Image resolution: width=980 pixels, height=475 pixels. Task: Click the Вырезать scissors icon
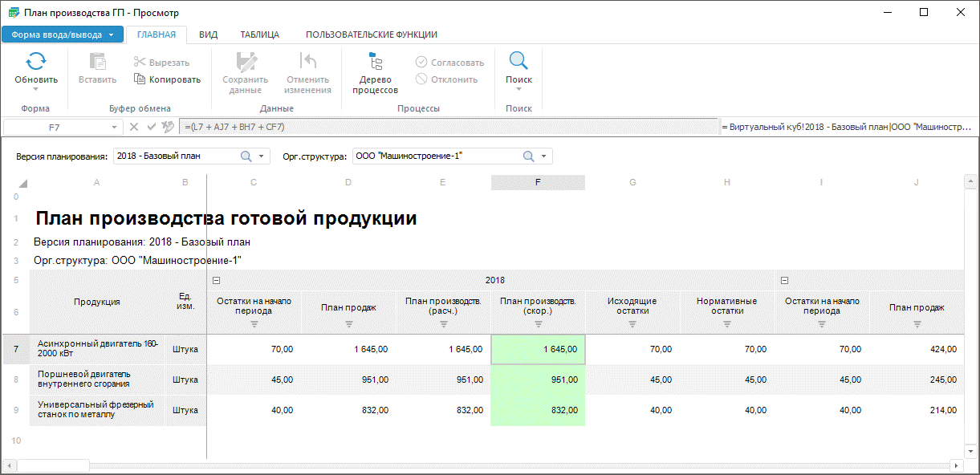[140, 63]
